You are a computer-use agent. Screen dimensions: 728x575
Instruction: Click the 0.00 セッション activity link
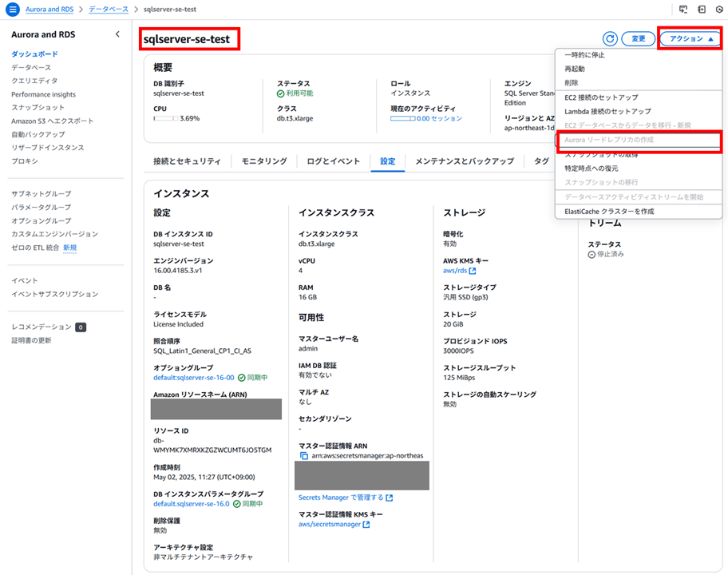click(439, 118)
